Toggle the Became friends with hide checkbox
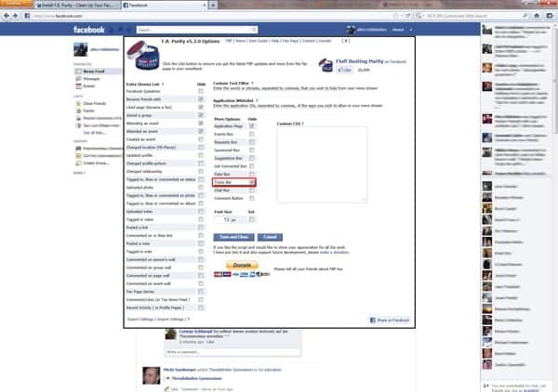The image size is (558, 392). (x=201, y=99)
